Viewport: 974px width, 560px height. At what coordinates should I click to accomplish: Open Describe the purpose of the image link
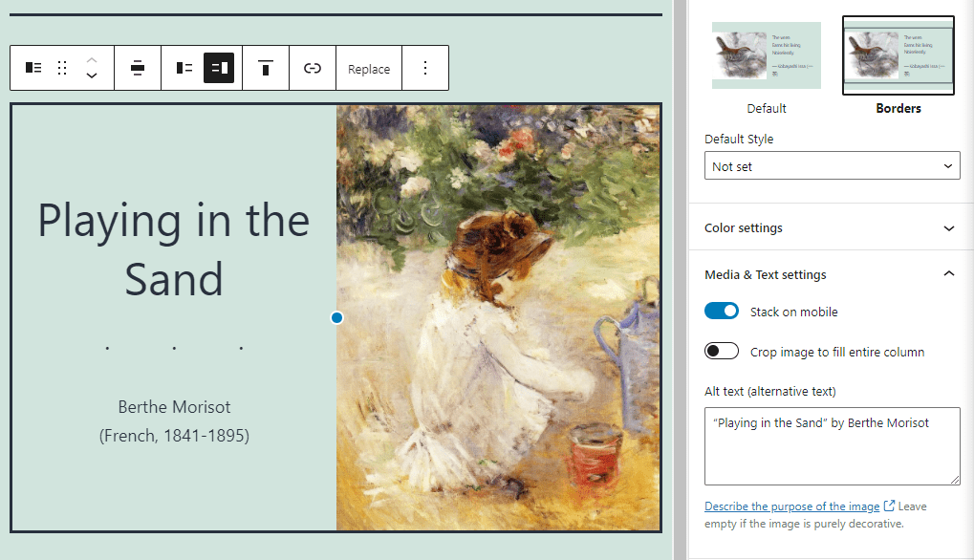click(791, 506)
